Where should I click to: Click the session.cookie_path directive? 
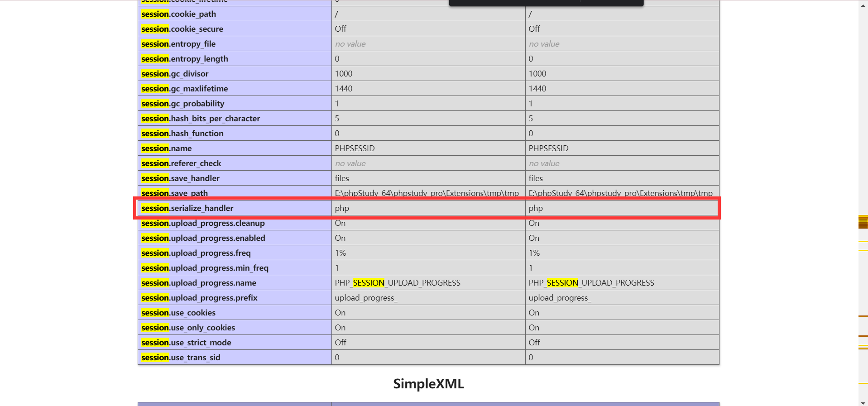[178, 14]
